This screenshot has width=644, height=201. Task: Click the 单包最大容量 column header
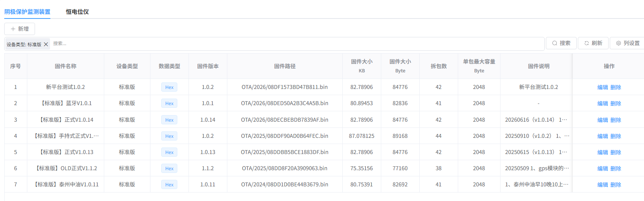(479, 66)
